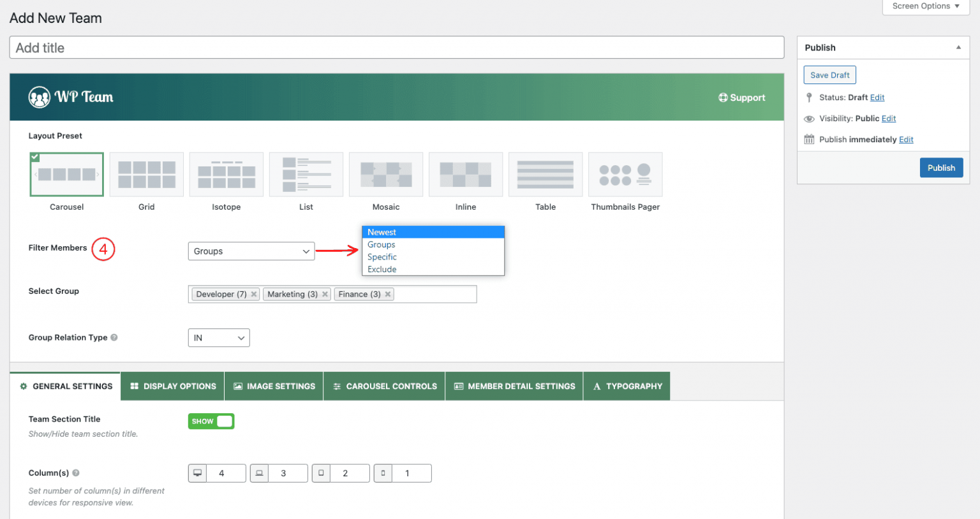
Task: Select Exclude from the Filter Members dropdown
Action: pyautogui.click(x=382, y=268)
